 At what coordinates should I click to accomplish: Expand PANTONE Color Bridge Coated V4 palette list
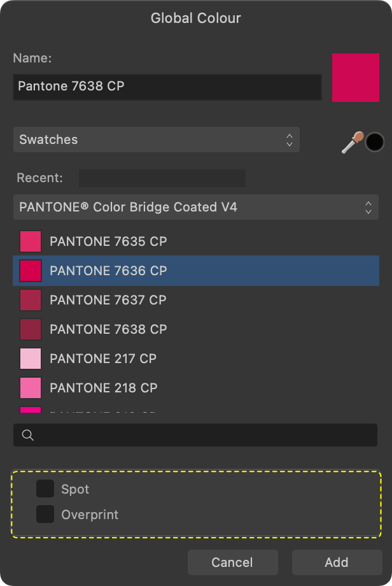pyautogui.click(x=195, y=207)
